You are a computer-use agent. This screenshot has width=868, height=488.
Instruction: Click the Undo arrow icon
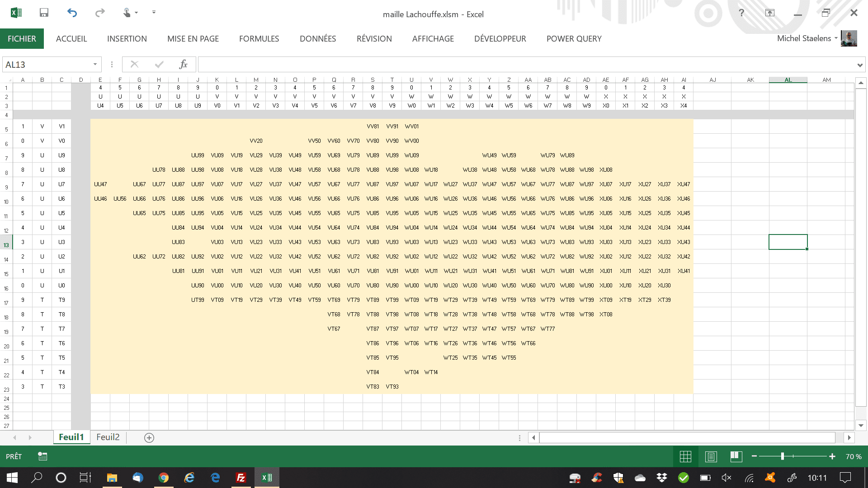click(72, 13)
